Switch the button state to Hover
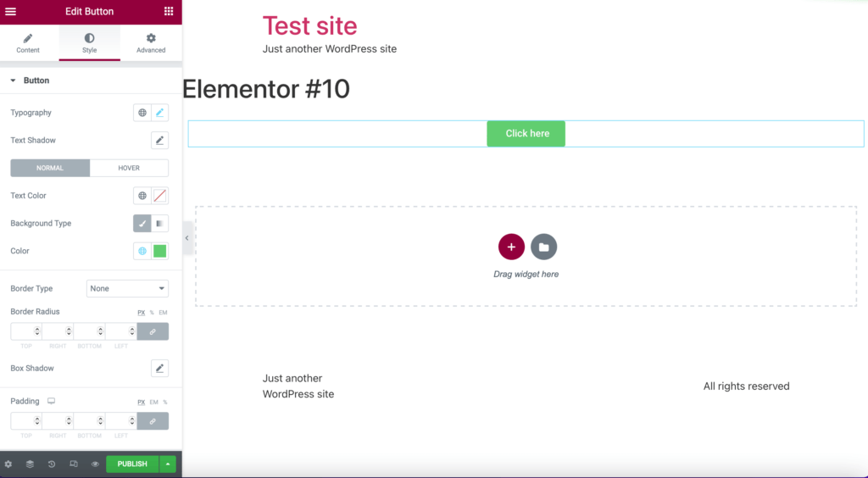This screenshot has height=478, width=868. 129,168
